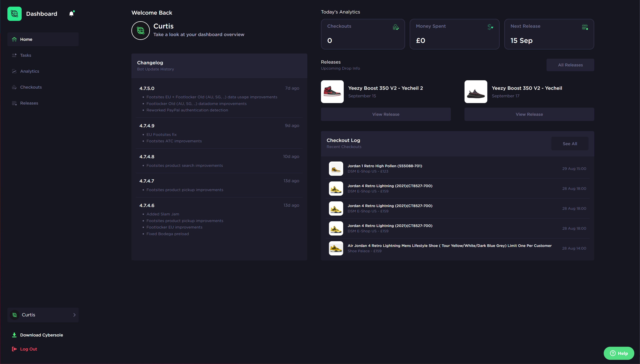View Release for September 17 Yecheil

tap(529, 114)
